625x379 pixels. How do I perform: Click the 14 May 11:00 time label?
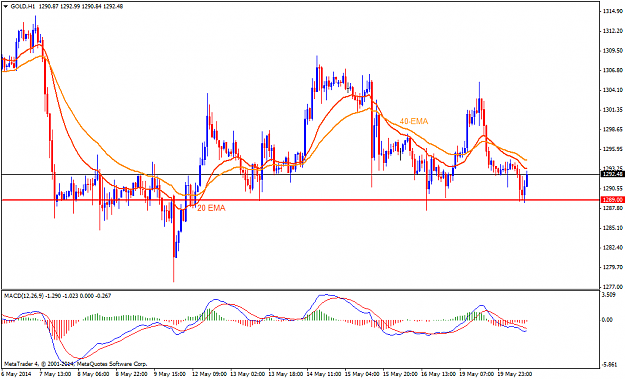[x=324, y=375]
